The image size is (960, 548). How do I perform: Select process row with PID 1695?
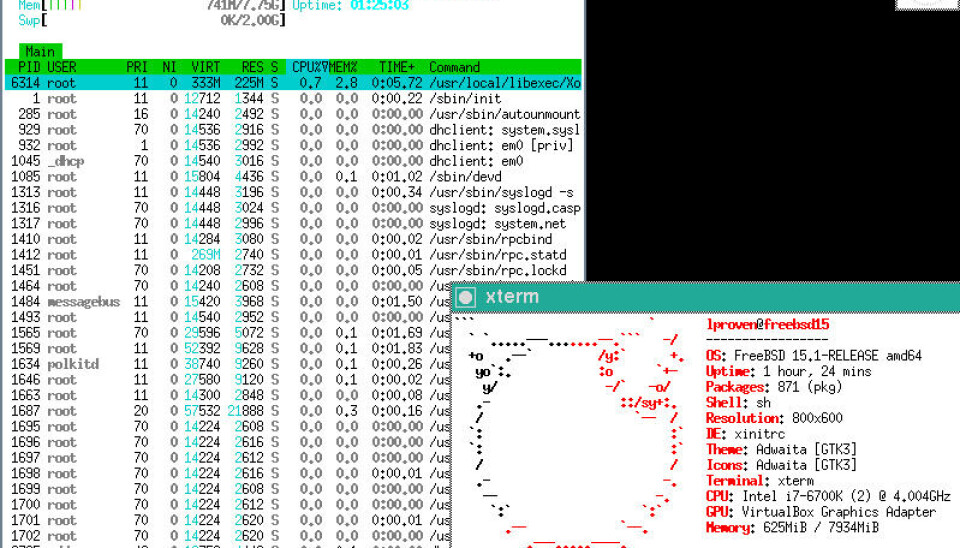pyautogui.click(x=228, y=426)
